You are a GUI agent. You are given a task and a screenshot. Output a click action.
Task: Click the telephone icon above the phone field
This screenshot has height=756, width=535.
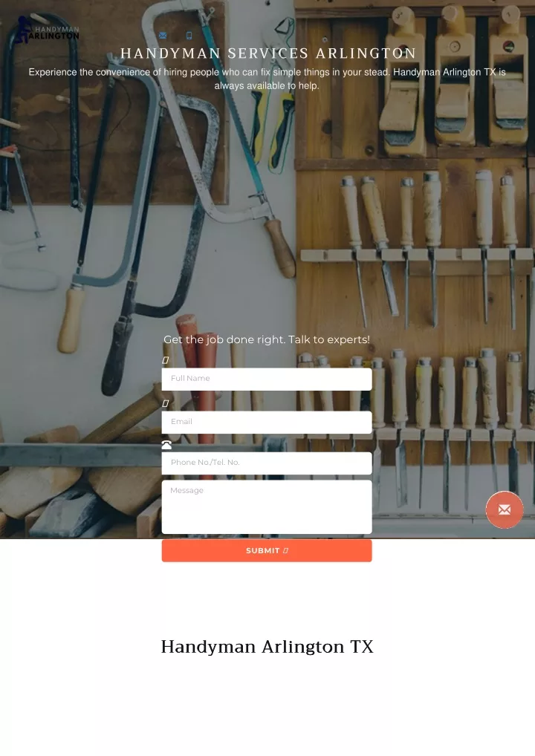(166, 445)
